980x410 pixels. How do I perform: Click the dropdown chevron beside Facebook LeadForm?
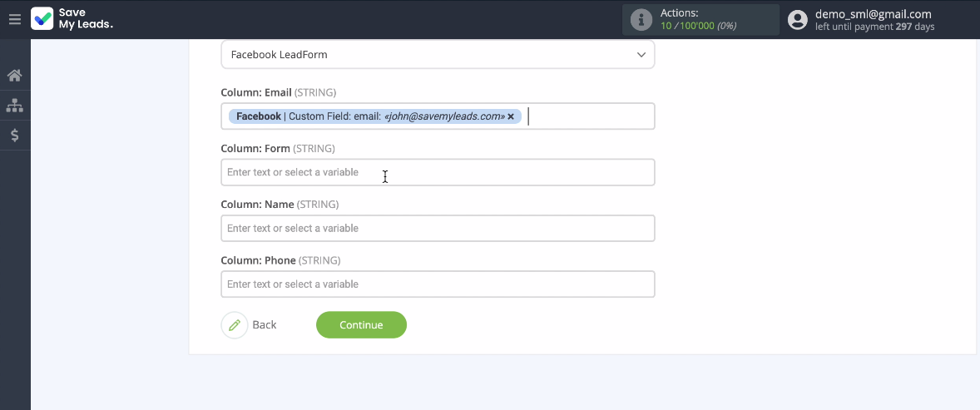click(641, 54)
